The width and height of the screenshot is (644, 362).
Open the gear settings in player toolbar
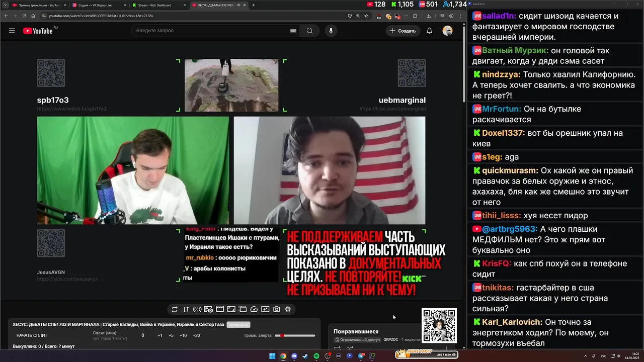click(x=288, y=309)
